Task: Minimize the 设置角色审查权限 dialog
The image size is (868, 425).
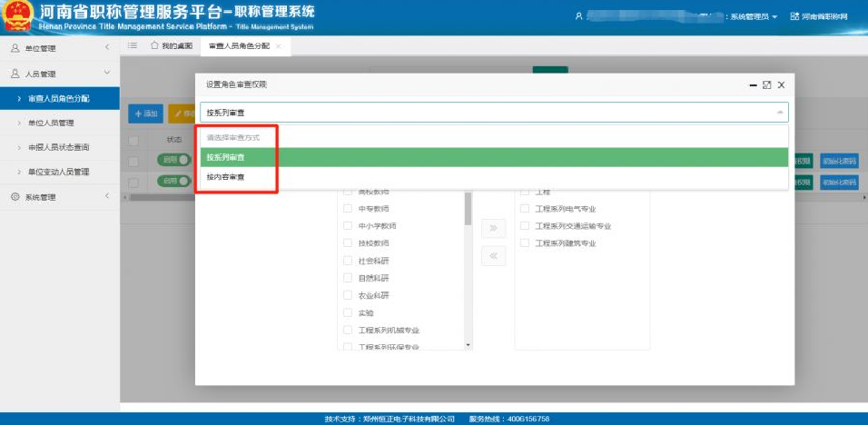Action: [753, 85]
